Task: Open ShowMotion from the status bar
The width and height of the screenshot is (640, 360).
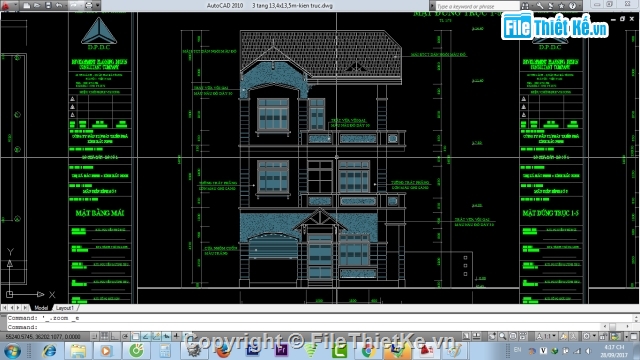Action: 523,336
